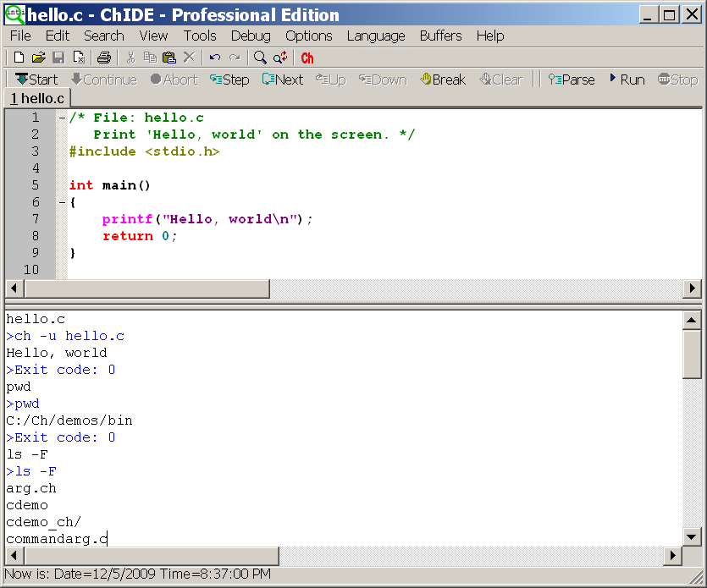Copy selection using the copy icon

pos(150,58)
